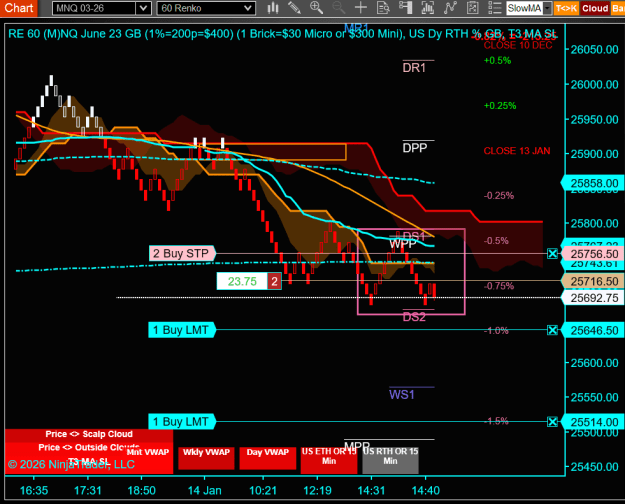Toggle the Wkly VWAP button
Viewport: 625px width, 504px height.
(x=206, y=458)
